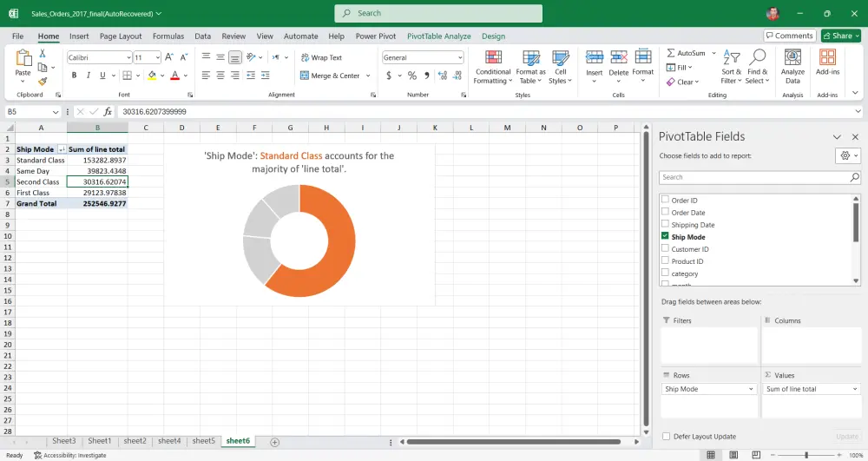This screenshot has width=868, height=461.
Task: Open the File menu
Action: tap(17, 36)
